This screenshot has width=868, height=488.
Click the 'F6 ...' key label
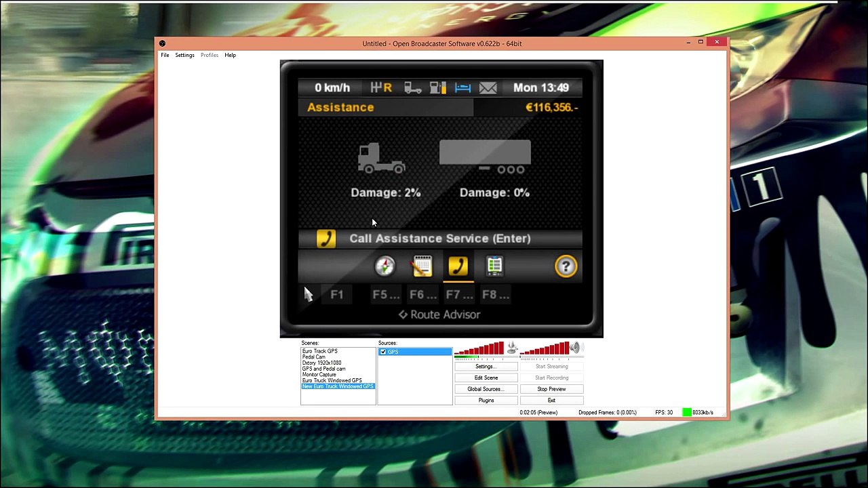[422, 295]
